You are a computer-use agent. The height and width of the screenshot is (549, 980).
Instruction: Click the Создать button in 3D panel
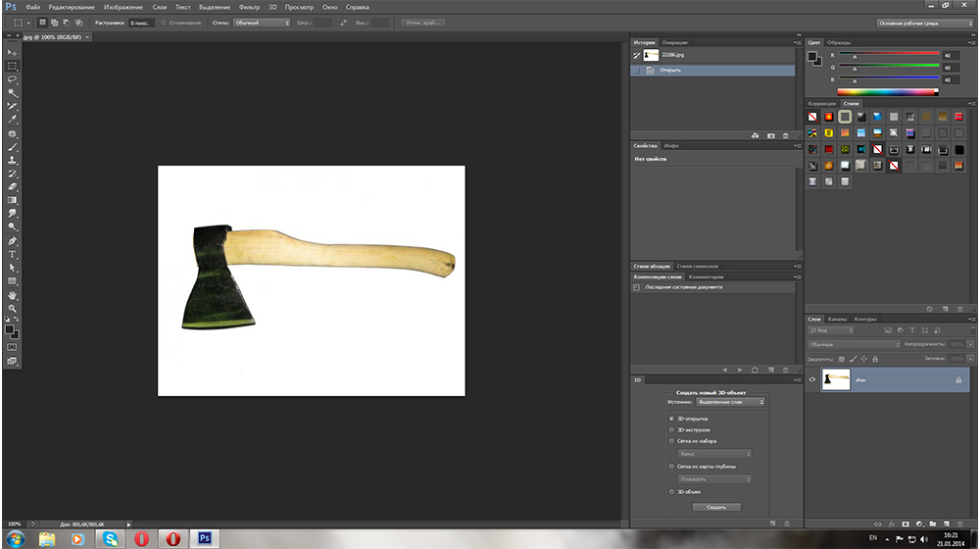(x=715, y=507)
